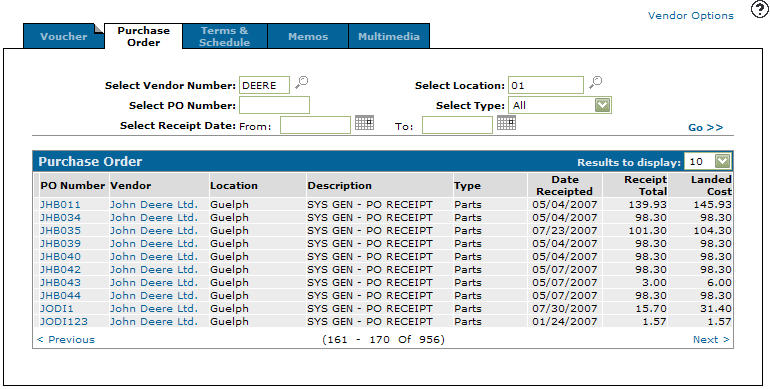Viewport: 770px width, 389px height.
Task: Open vendor number lookup magnifier
Action: (302, 83)
